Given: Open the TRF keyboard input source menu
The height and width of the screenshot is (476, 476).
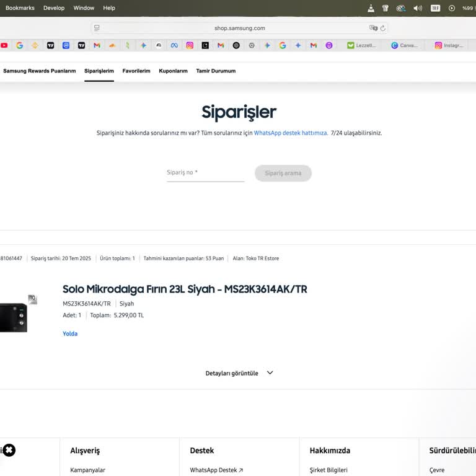Looking at the screenshot, I should click(435, 8).
